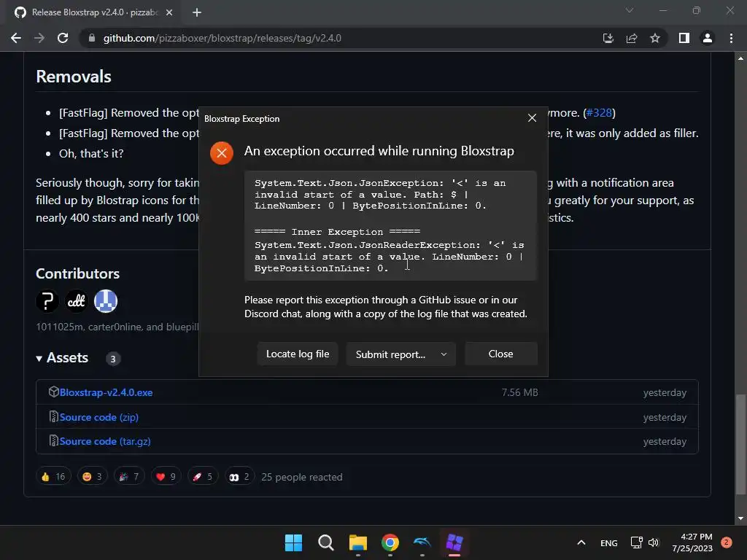
Task: Click the zip file icon beside Source code (zip)
Action: tap(53, 416)
